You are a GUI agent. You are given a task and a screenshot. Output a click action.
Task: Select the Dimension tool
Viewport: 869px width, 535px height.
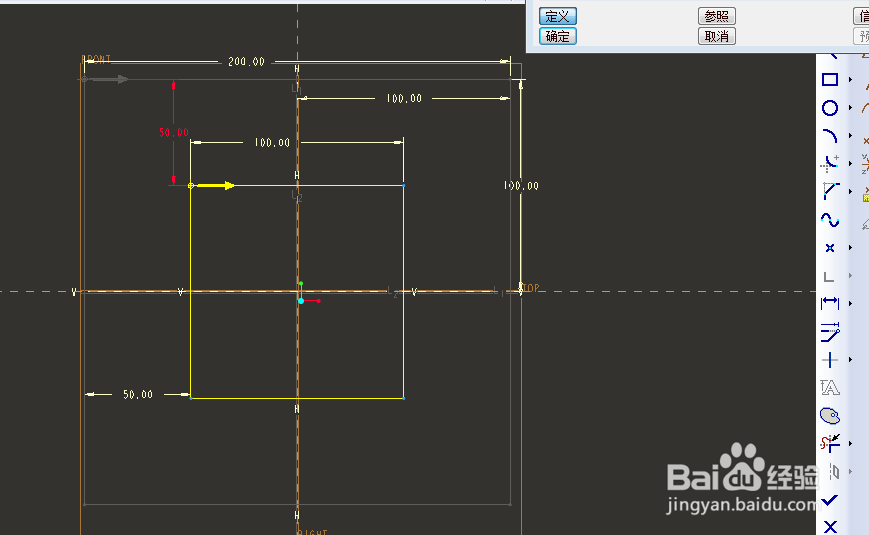(x=830, y=303)
